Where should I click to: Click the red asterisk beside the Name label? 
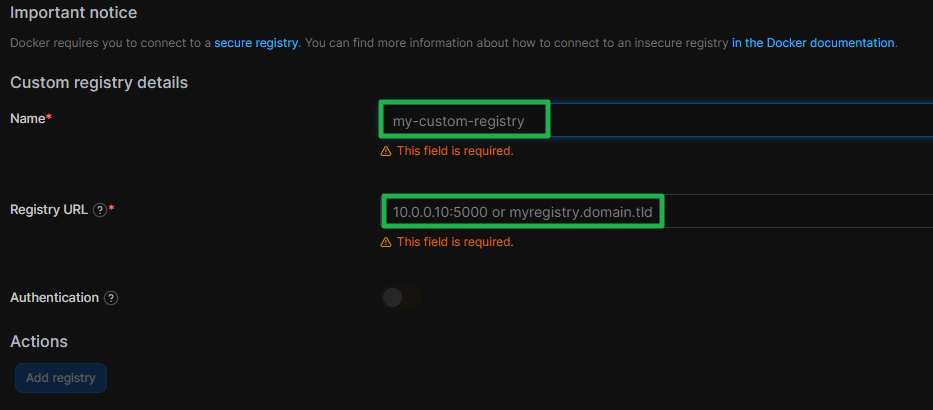click(x=49, y=118)
